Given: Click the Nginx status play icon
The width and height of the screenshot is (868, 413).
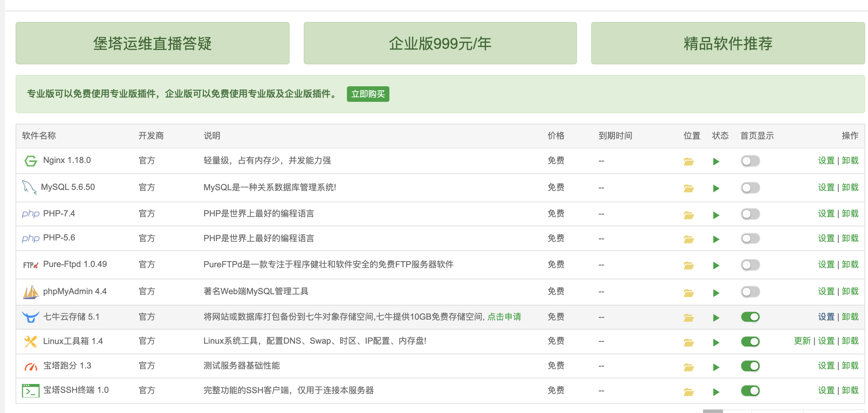Looking at the screenshot, I should [x=716, y=162].
